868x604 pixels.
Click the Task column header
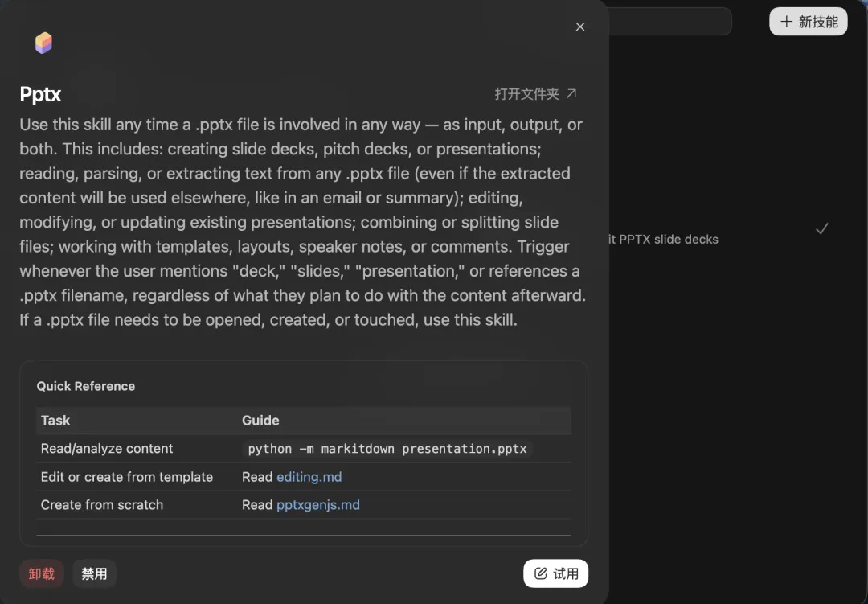pyautogui.click(x=55, y=421)
